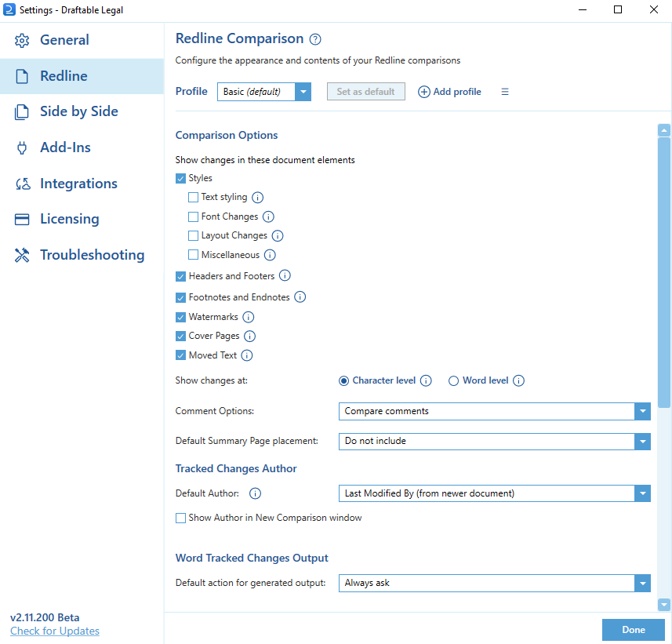The width and height of the screenshot is (672, 644).
Task: Select Character level radio button
Action: pos(343,380)
